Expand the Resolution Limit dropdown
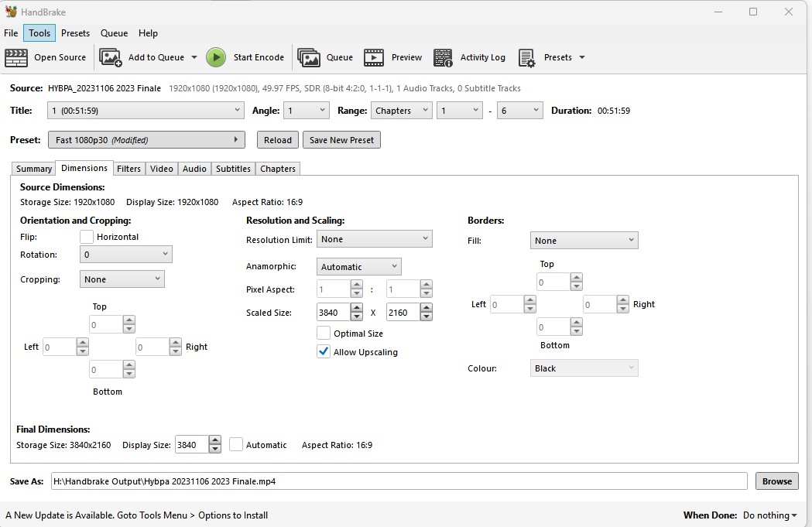The image size is (812, 527). click(375, 240)
